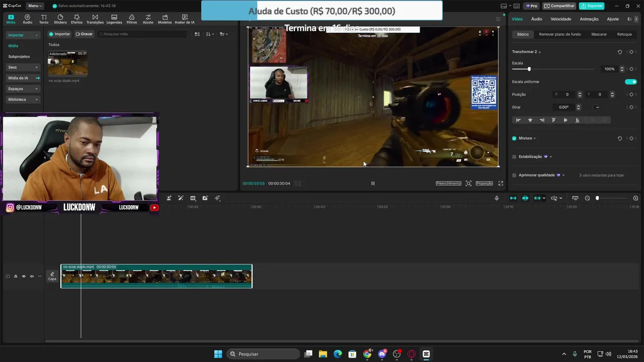Click the timeline microphone record icon
Screen dimensions: 644x362
tap(497, 198)
